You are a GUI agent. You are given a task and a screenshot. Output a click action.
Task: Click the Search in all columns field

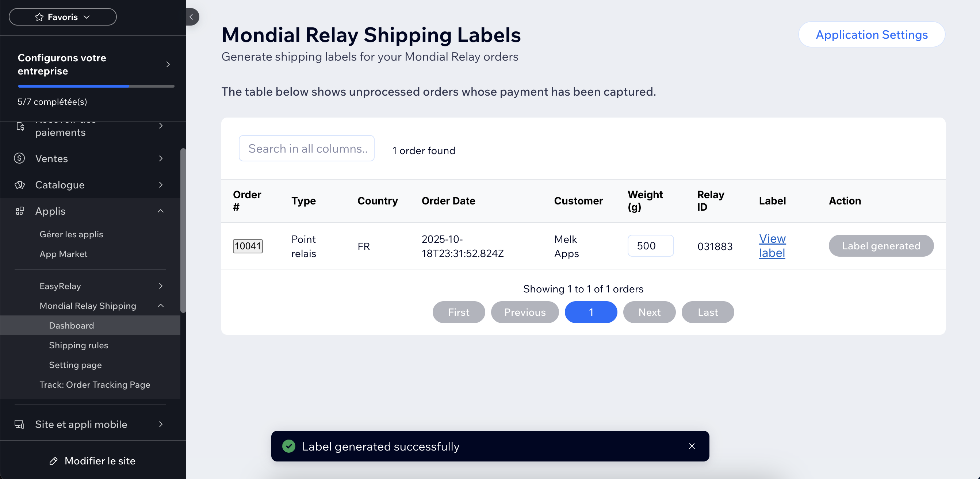tap(307, 148)
